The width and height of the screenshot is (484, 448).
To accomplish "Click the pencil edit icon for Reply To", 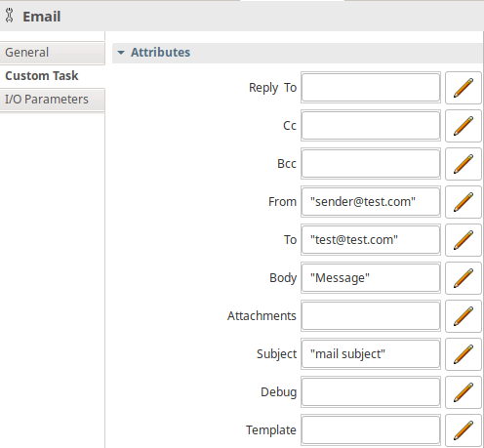I will pos(464,88).
